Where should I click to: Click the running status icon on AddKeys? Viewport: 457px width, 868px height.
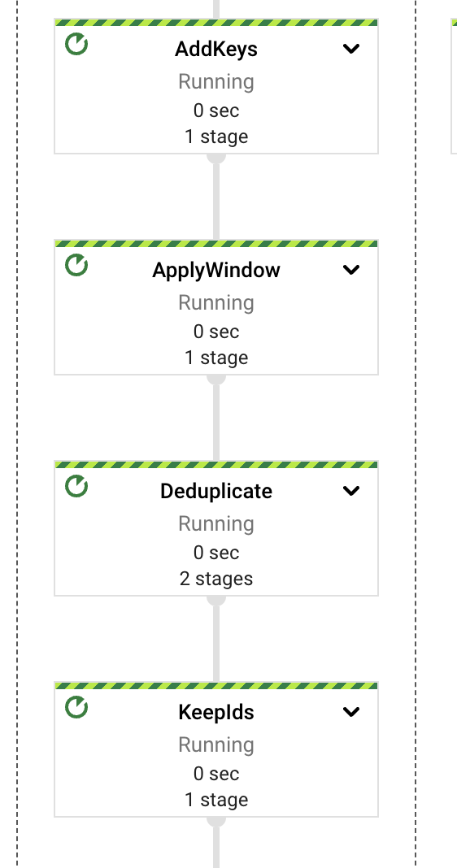tap(76, 44)
